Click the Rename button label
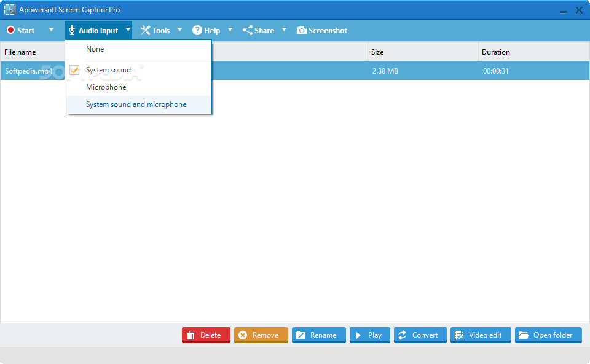 click(x=323, y=335)
